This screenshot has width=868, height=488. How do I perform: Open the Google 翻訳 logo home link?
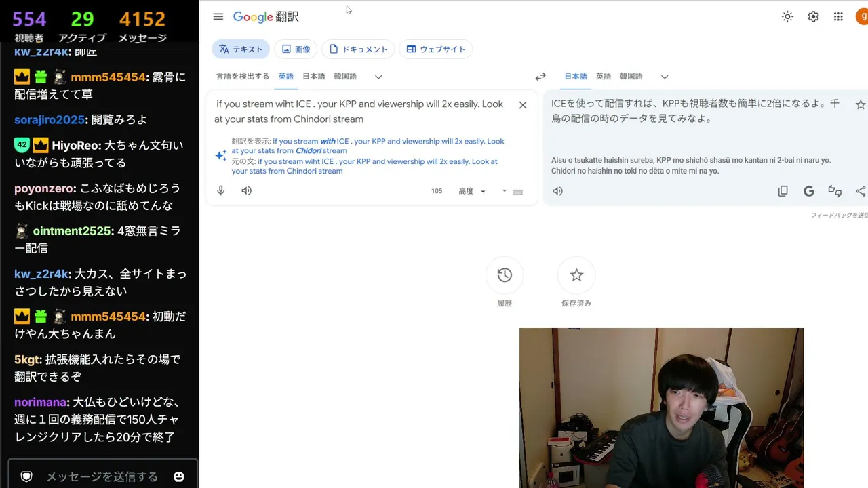click(x=266, y=17)
